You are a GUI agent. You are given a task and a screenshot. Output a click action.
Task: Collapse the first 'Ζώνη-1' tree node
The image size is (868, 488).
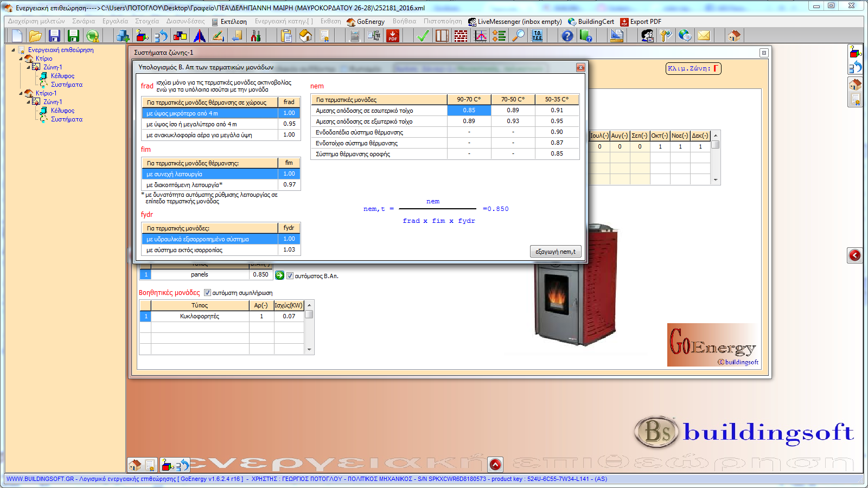tap(28, 67)
